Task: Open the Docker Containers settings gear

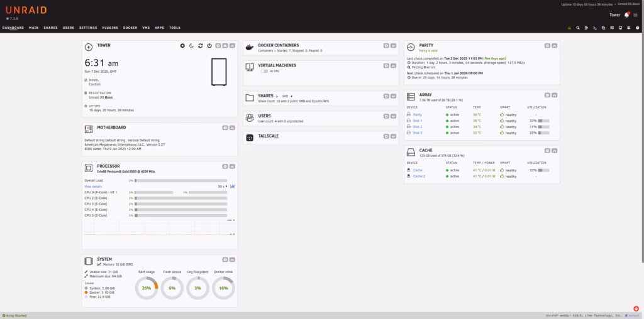Action: click(x=384, y=45)
